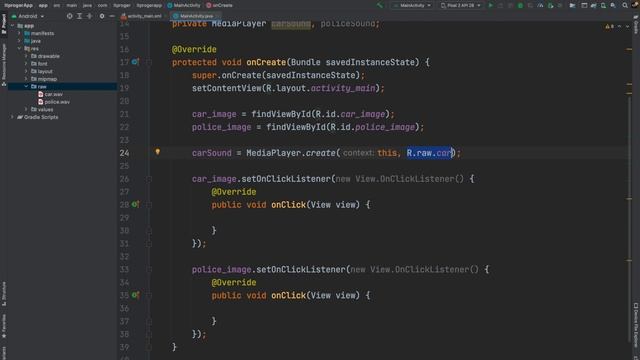Screen dimensions: 640x360
Task: Expand the mipmap folder arrow
Action: (x=27, y=79)
